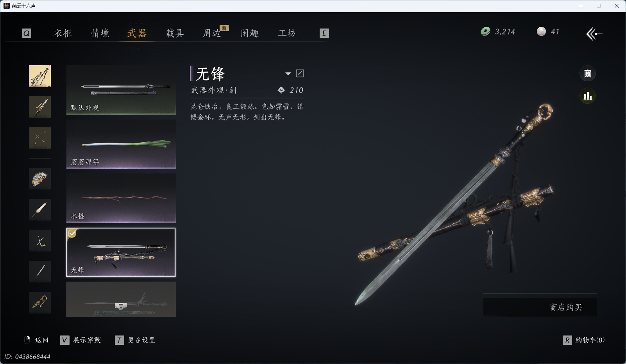Select the spear weapon category icon
The width and height of the screenshot is (626, 364).
point(40,107)
